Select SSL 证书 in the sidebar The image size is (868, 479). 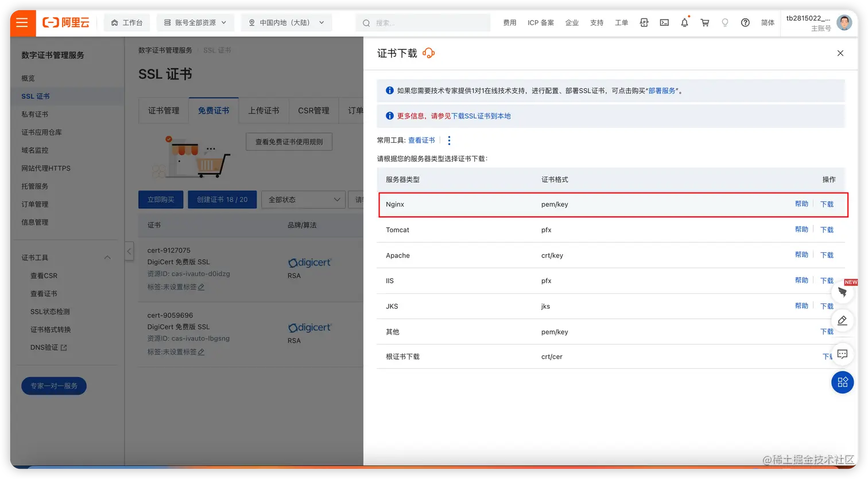[x=36, y=96]
